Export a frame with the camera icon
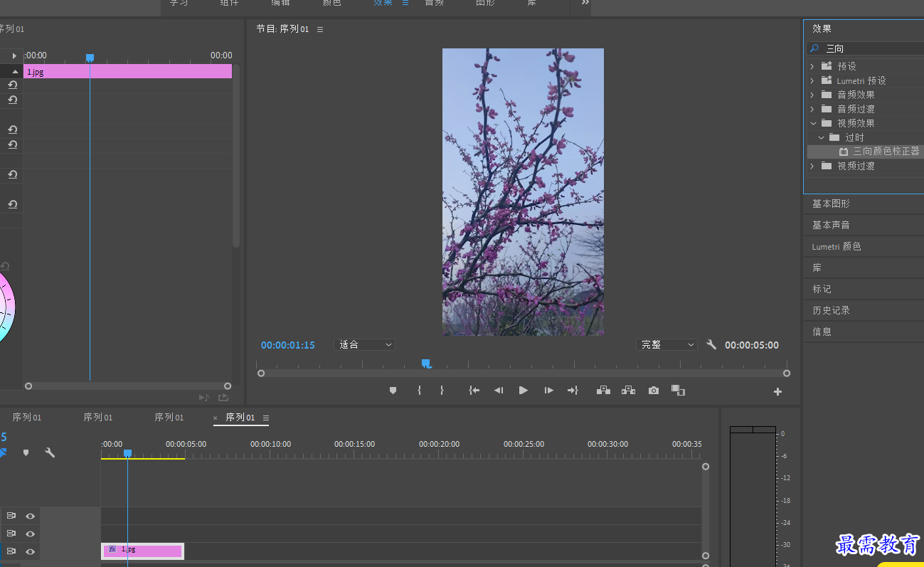The image size is (924, 567). pos(653,391)
